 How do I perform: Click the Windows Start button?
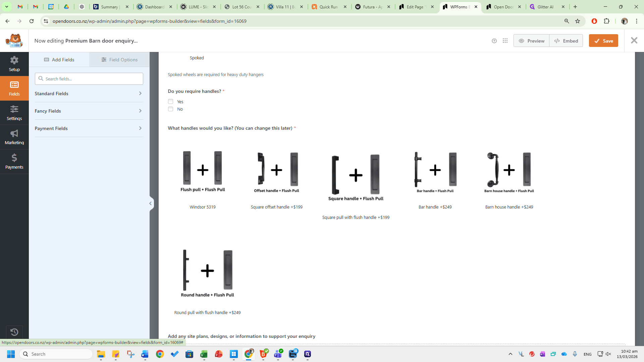pos(11,354)
